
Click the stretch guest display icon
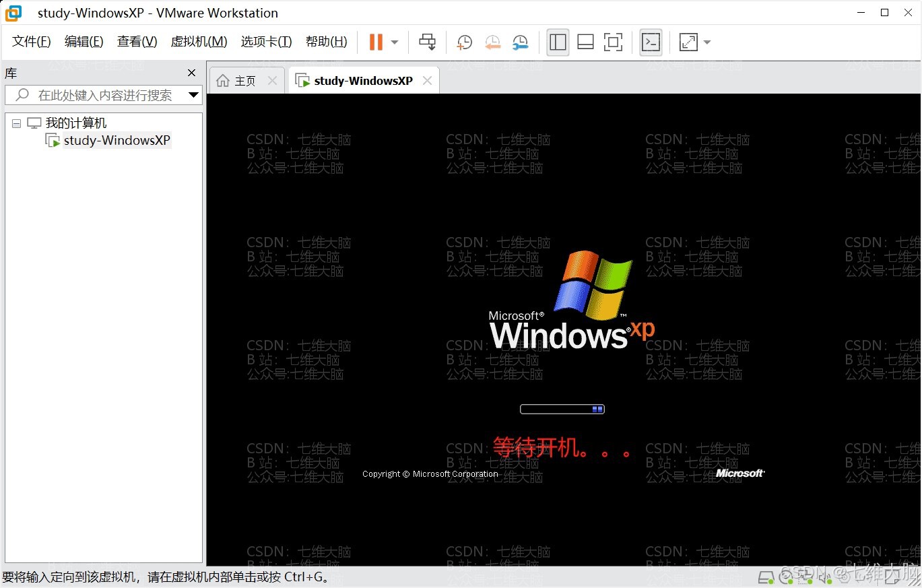point(688,42)
